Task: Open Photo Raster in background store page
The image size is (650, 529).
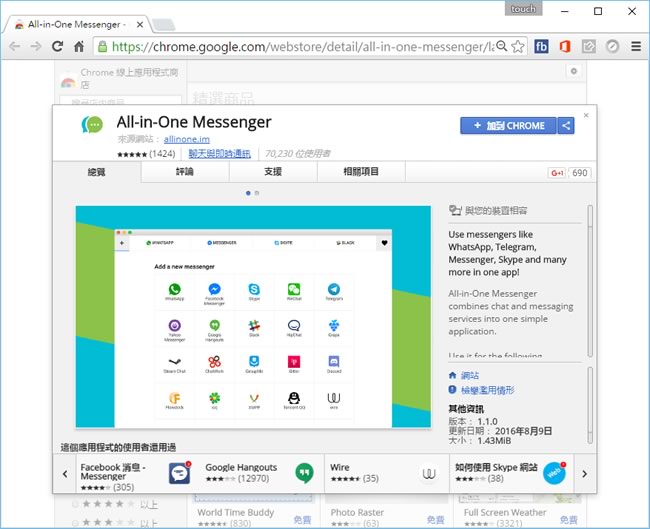Action: pyautogui.click(x=357, y=512)
